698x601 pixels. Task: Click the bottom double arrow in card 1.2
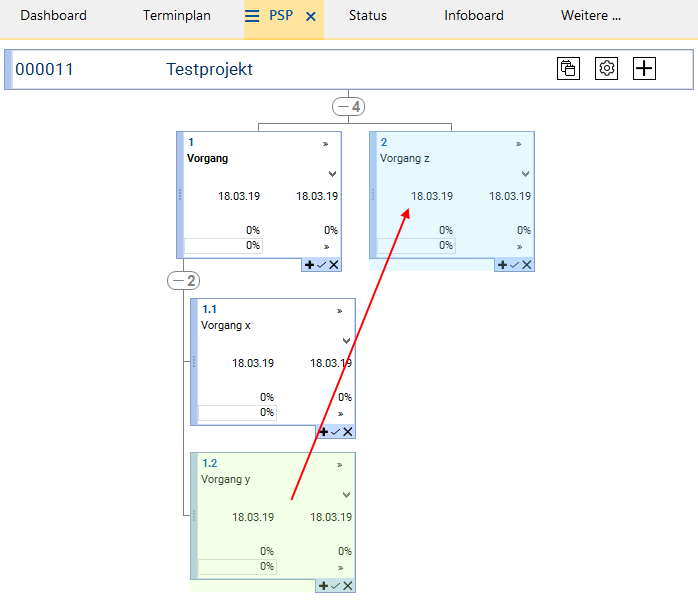(341, 568)
